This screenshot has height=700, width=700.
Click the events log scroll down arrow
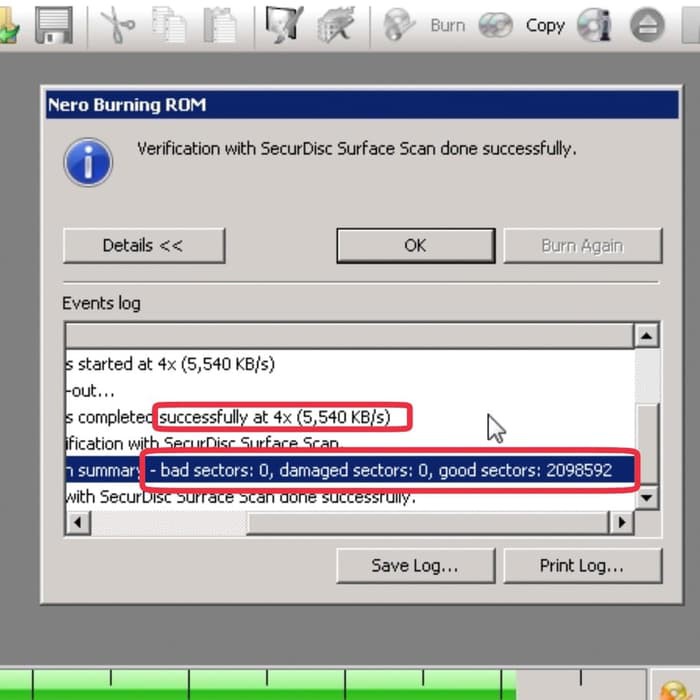(647, 496)
